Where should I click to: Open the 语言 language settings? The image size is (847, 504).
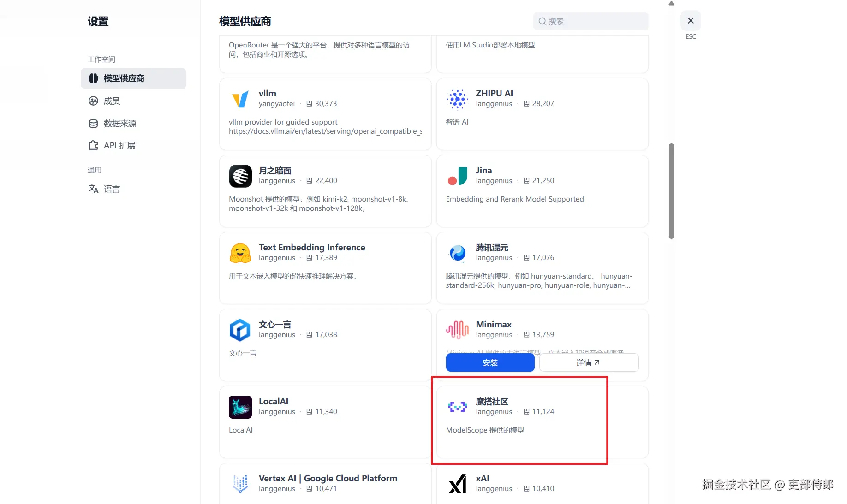pos(133,189)
